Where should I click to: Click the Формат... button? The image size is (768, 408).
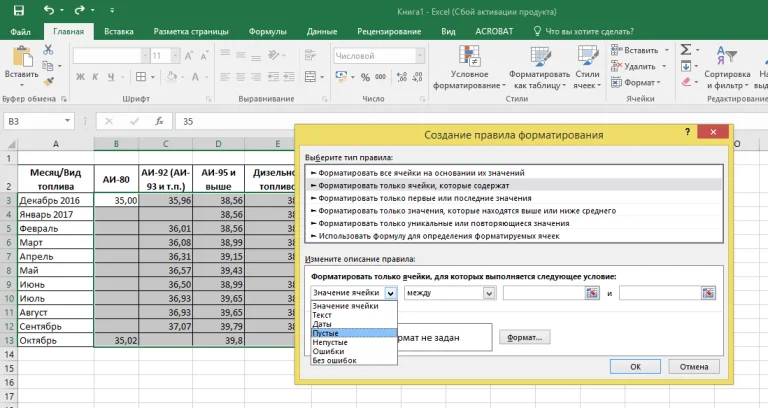tap(525, 337)
